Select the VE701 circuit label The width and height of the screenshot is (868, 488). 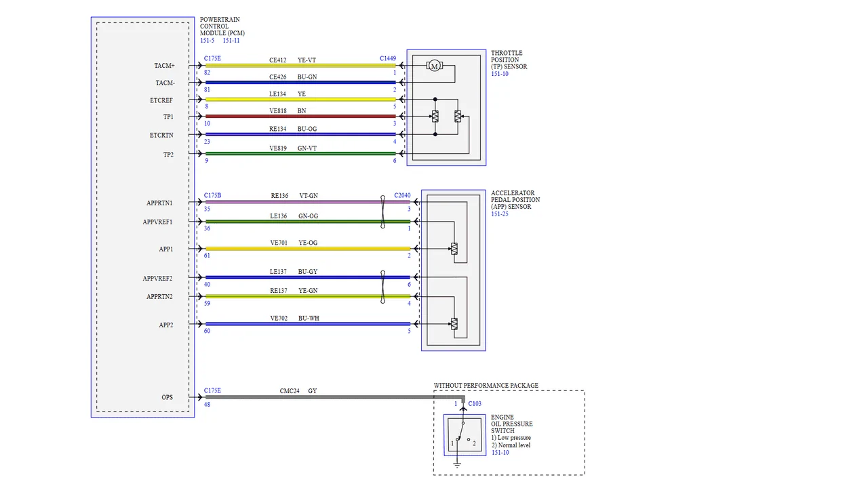[279, 243]
